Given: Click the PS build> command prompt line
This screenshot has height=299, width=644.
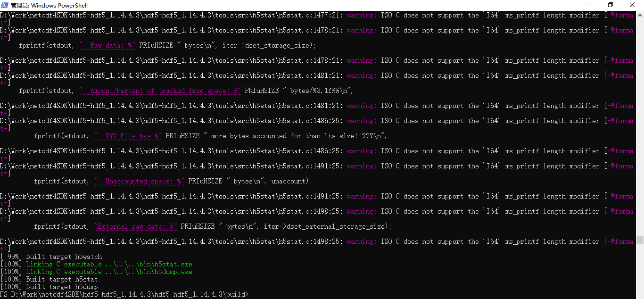Looking at the screenshot, I should tap(124, 294).
